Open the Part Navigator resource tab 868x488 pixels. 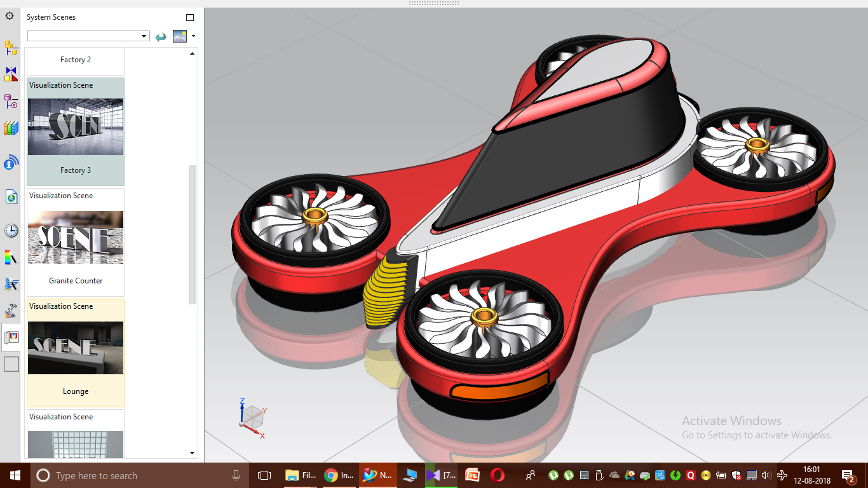(11, 101)
